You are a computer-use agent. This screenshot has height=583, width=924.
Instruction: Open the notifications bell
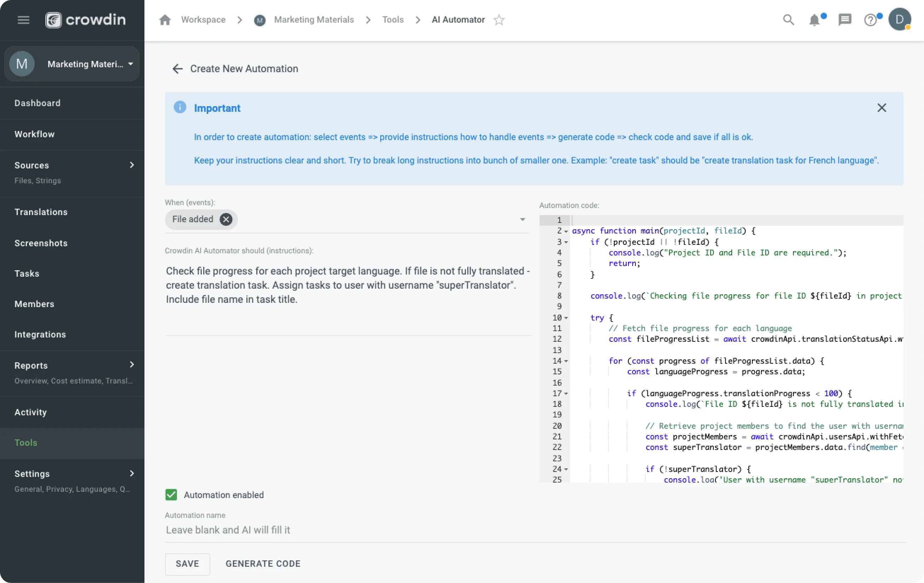815,19
